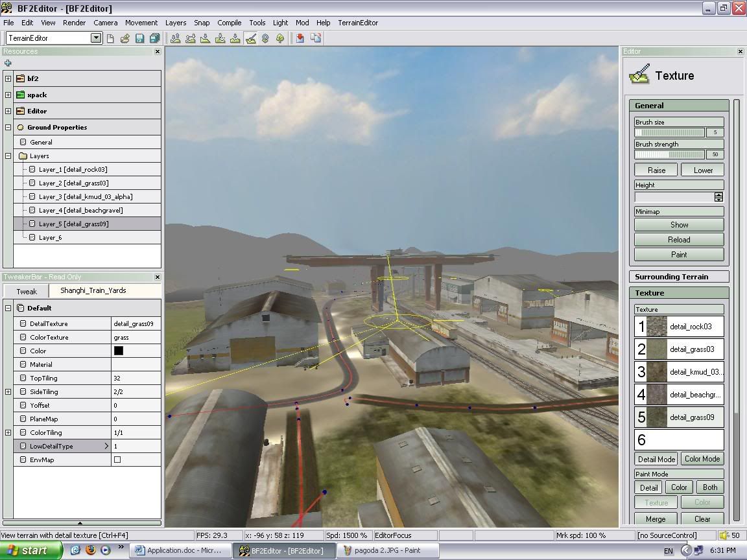Collapse the Layers folder
Screen dimensions: 747x560
pos(8,156)
